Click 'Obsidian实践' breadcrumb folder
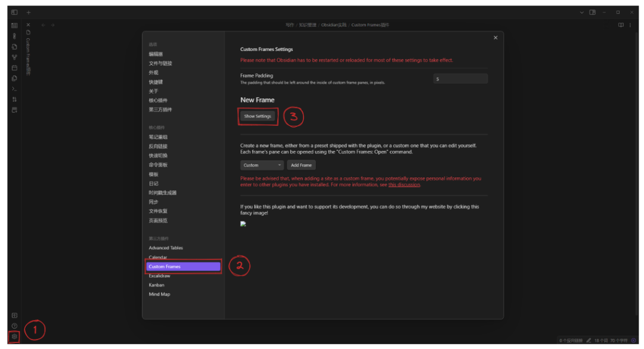 coord(333,25)
